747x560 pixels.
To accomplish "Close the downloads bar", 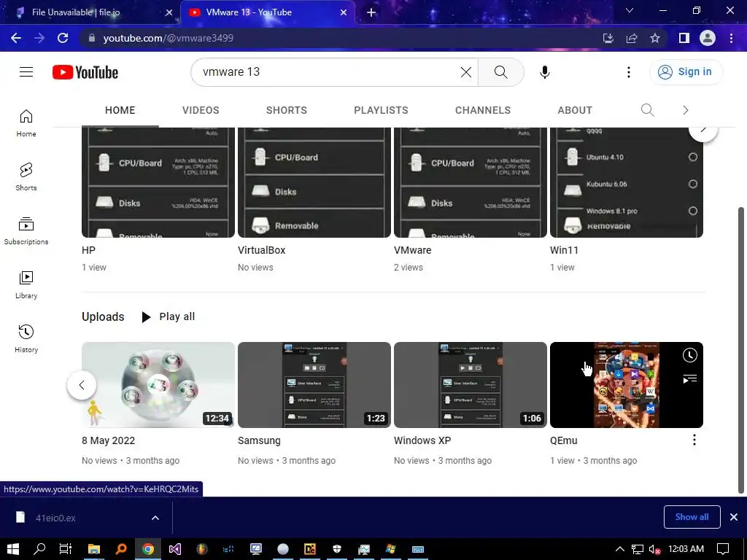I will tap(734, 517).
